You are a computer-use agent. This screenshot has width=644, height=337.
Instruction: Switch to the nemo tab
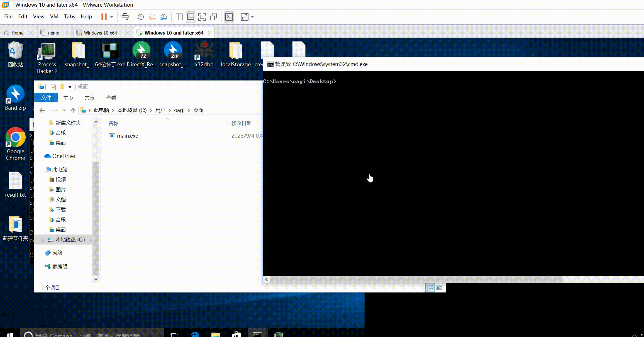(x=53, y=33)
